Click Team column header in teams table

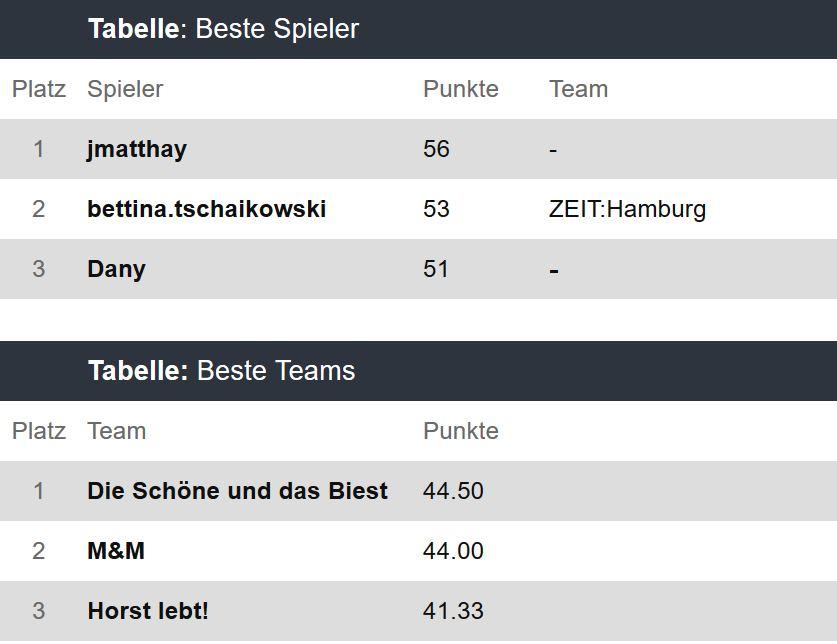(116, 431)
